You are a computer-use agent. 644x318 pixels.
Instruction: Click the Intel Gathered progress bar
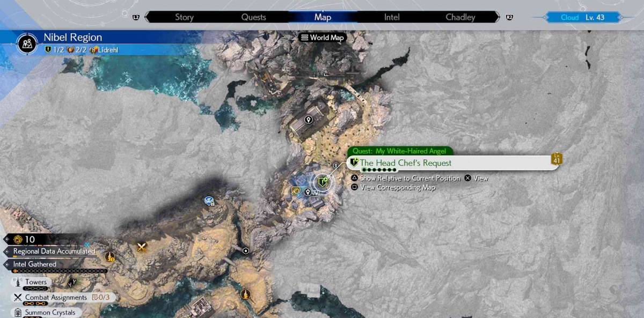59,272
